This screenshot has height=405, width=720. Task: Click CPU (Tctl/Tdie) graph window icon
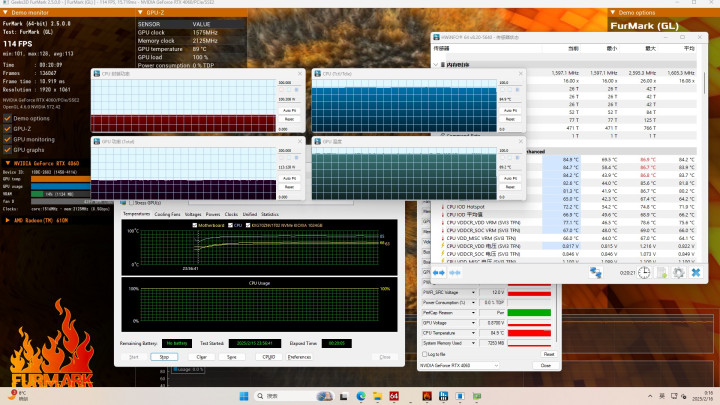317,73
